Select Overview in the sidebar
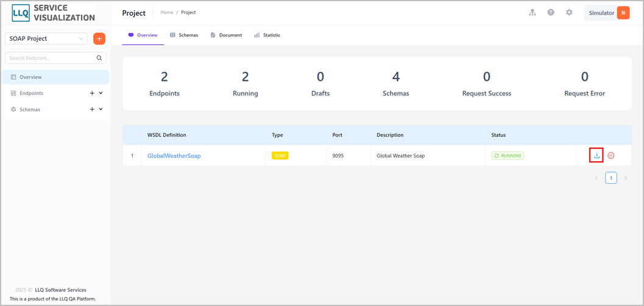Viewport: 644px width, 306px height. 55,77
